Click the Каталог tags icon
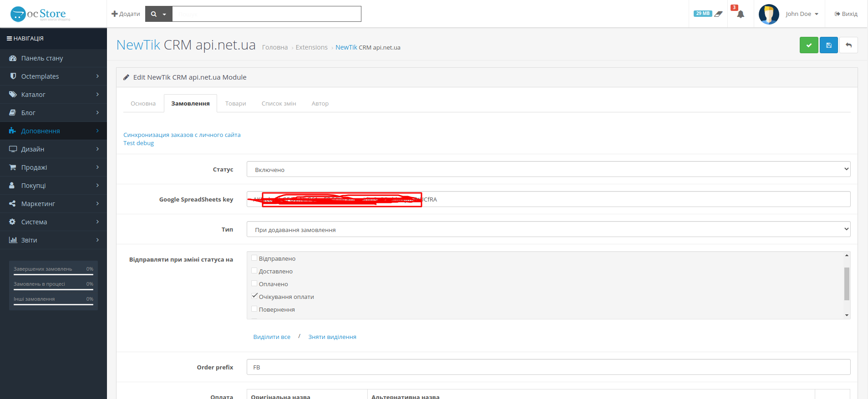 point(13,94)
